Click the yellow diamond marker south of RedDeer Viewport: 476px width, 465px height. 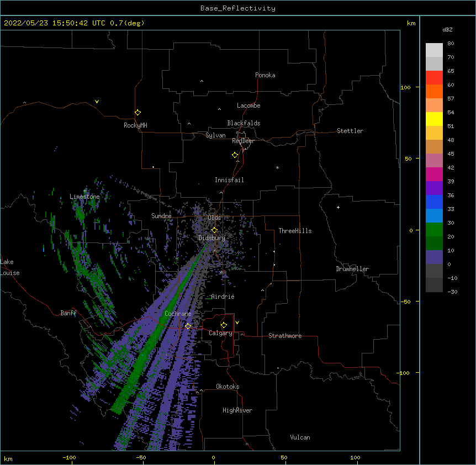235,155
